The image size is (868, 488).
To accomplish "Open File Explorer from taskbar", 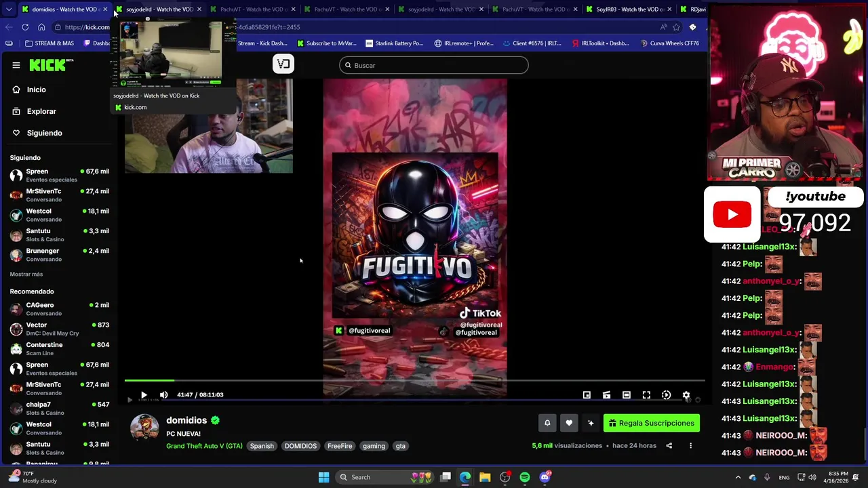I will click(x=485, y=477).
